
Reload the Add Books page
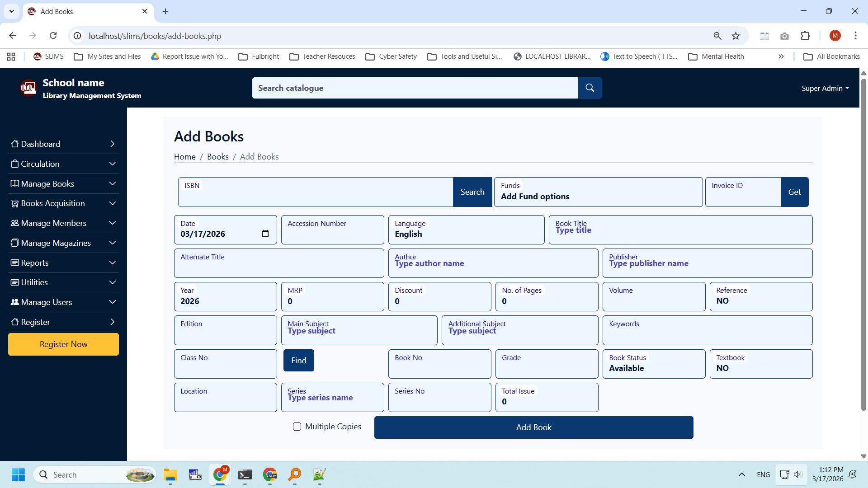53,36
